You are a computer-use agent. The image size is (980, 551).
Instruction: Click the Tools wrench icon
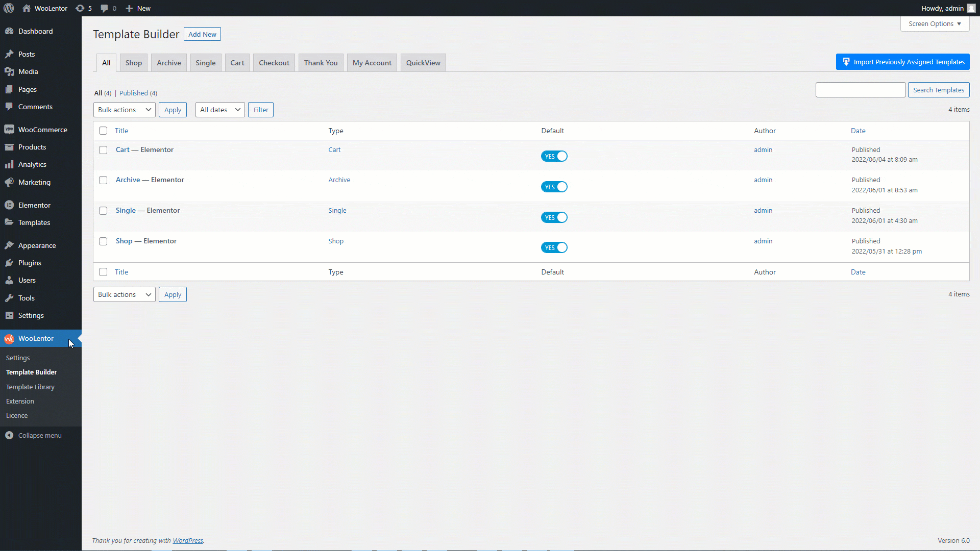[9, 298]
